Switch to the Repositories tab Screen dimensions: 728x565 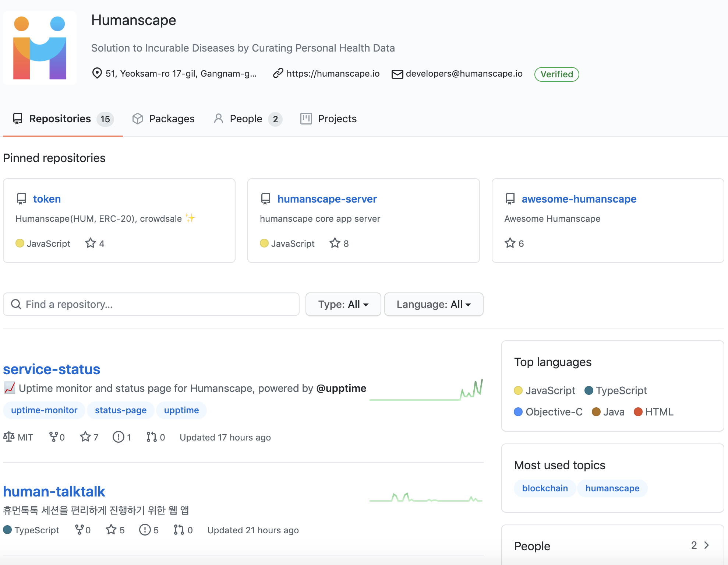63,119
